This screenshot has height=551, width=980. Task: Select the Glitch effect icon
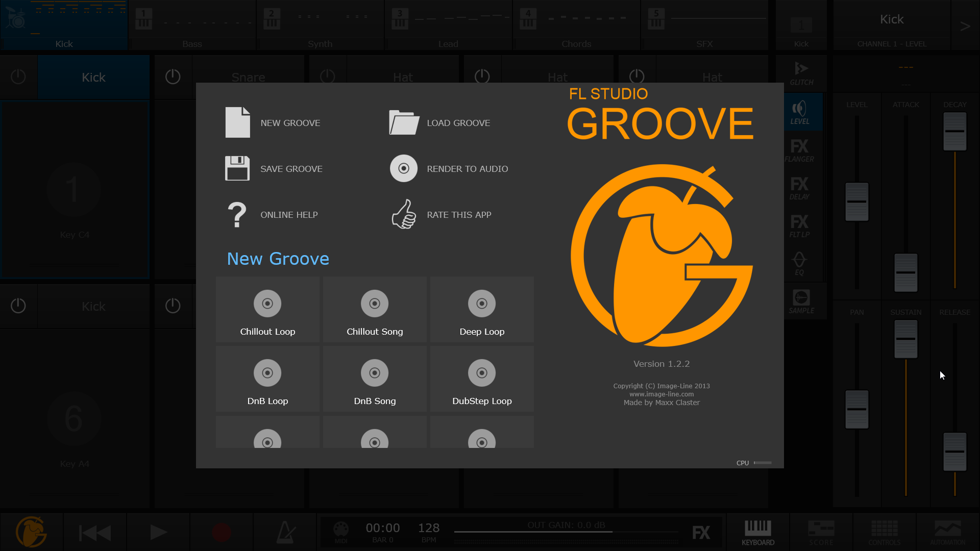(x=801, y=74)
